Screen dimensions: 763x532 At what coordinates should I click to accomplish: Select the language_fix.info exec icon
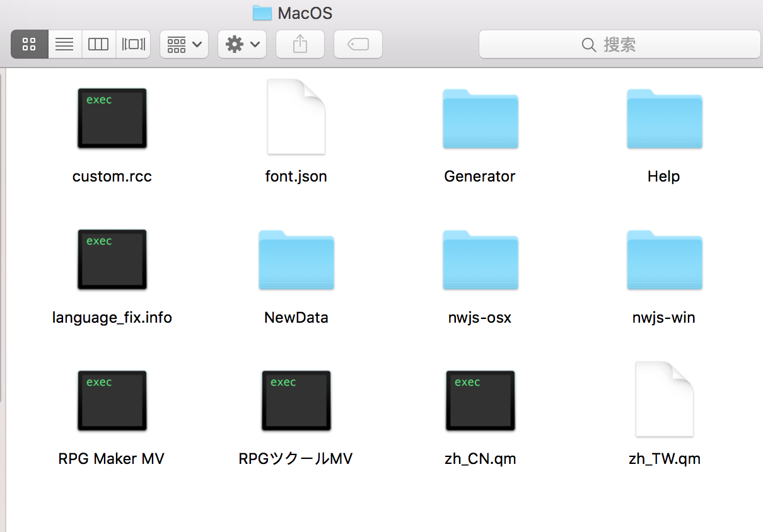tap(112, 260)
